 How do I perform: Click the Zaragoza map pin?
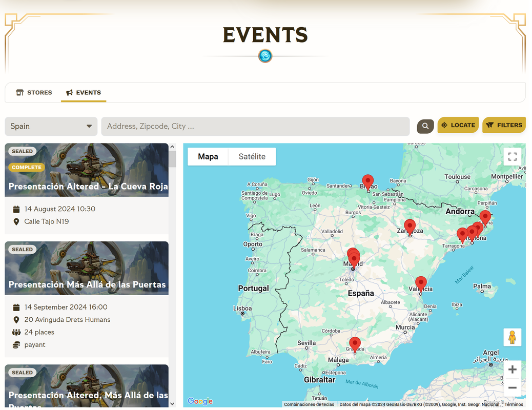pyautogui.click(x=410, y=226)
